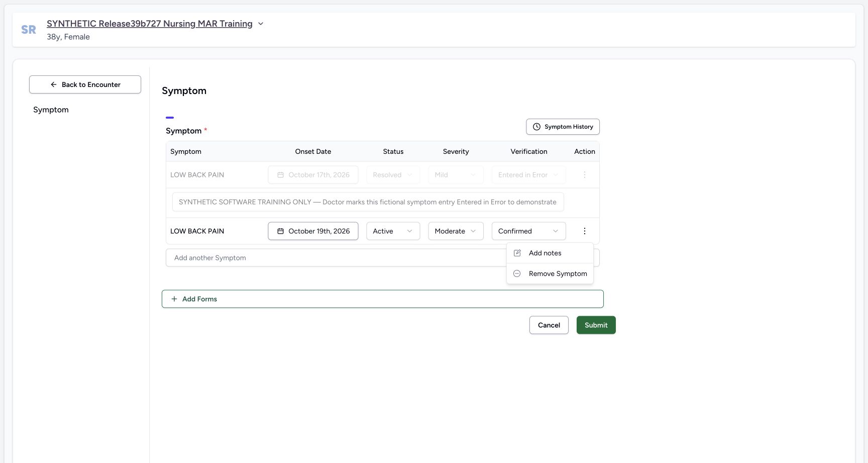Open the Resolved status dropdown
Screen dimensions: 868x463
point(393,175)
